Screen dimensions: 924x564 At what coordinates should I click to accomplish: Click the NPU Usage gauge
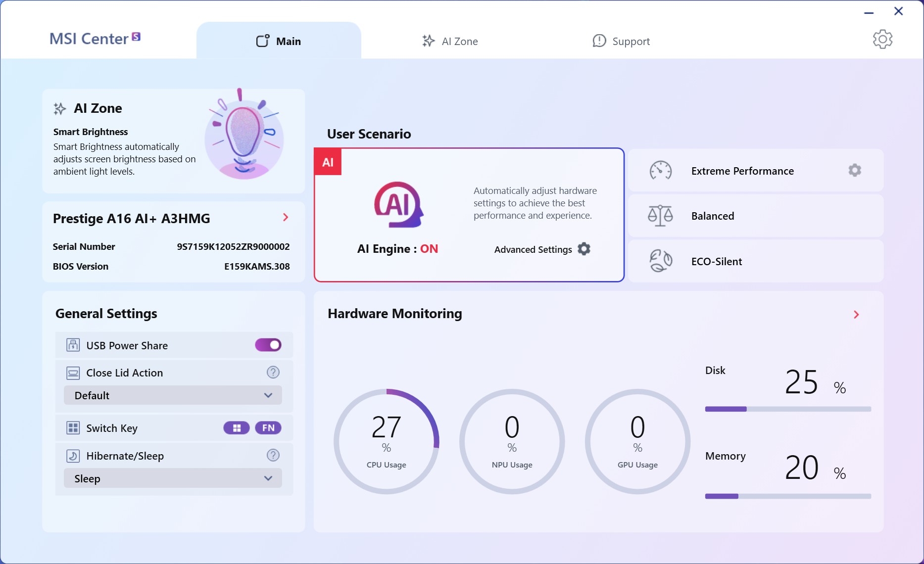coord(512,441)
